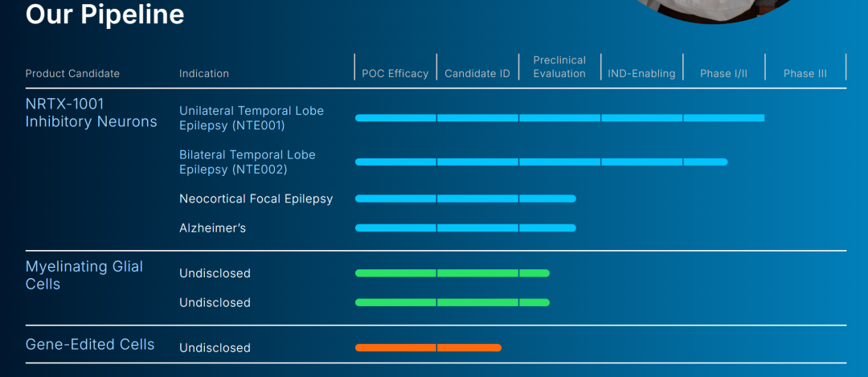
Task: Open the Unilateral Temporal Lobe Epilepsy (NTE001) link
Action: coord(251,118)
